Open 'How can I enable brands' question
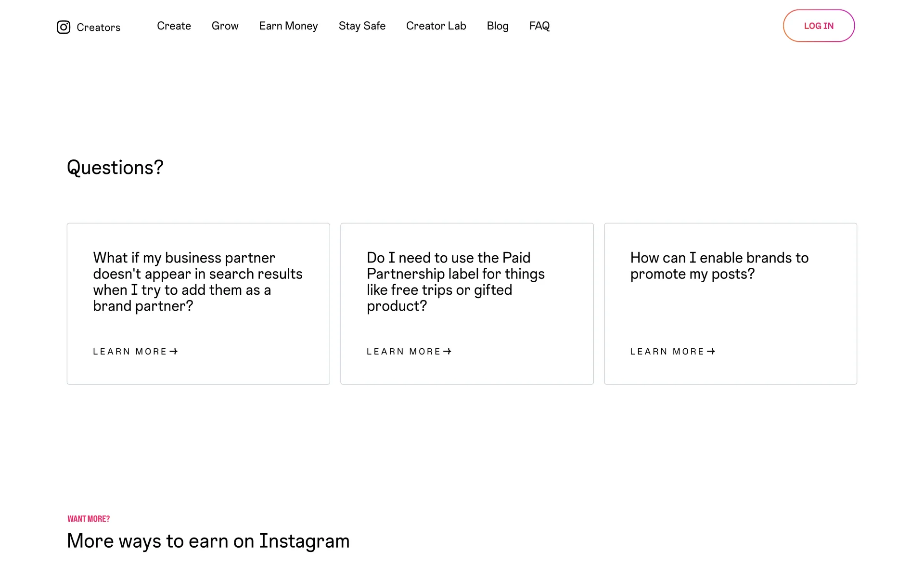The width and height of the screenshot is (924, 578). 719,266
